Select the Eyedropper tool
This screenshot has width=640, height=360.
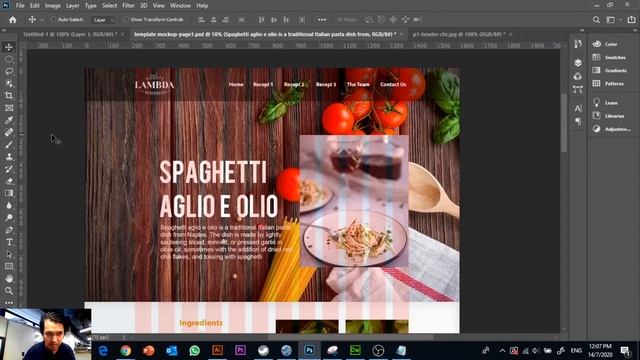(x=9, y=120)
